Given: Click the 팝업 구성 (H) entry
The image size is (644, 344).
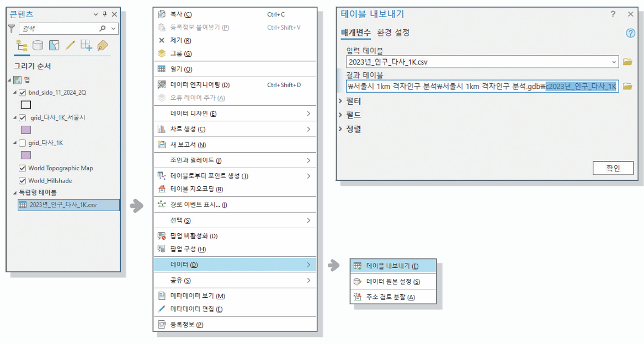Looking at the screenshot, I should (x=235, y=249).
